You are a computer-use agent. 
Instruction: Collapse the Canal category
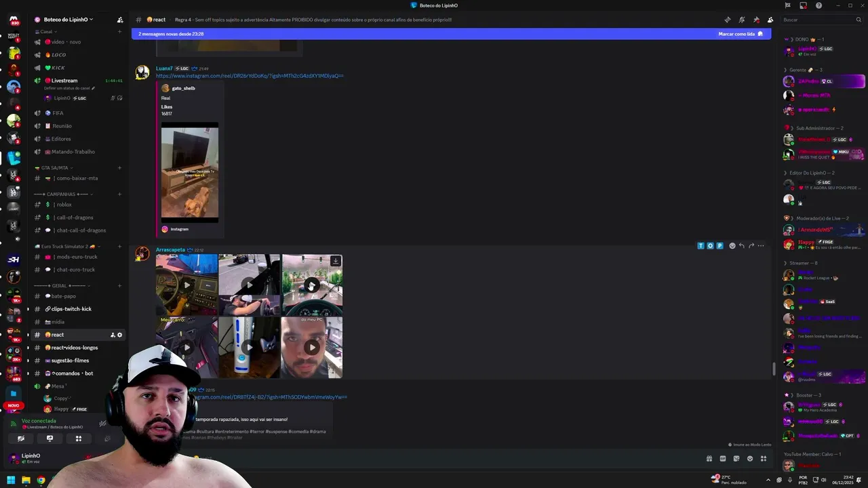[x=45, y=31]
